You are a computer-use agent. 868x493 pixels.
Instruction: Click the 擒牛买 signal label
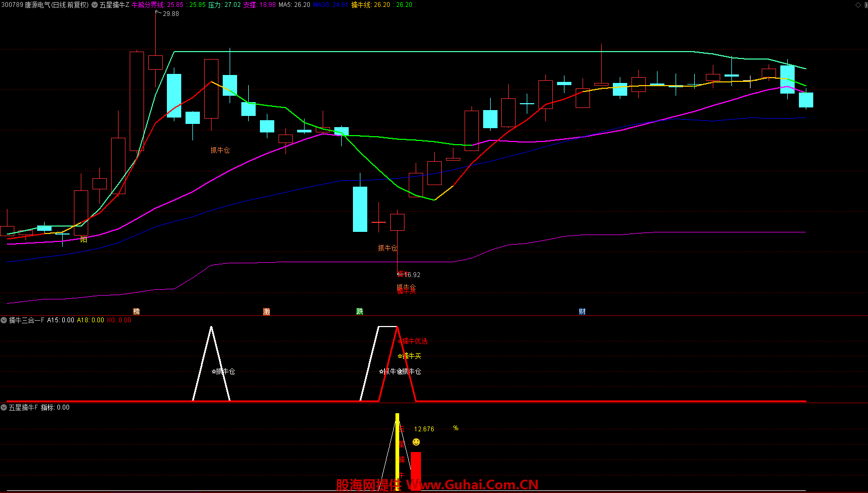pyautogui.click(x=409, y=356)
